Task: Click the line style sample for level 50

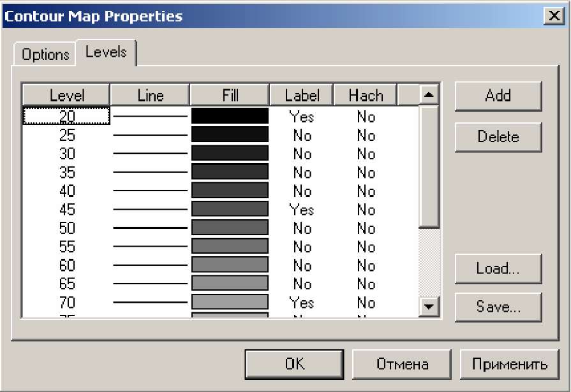Action: [x=150, y=228]
